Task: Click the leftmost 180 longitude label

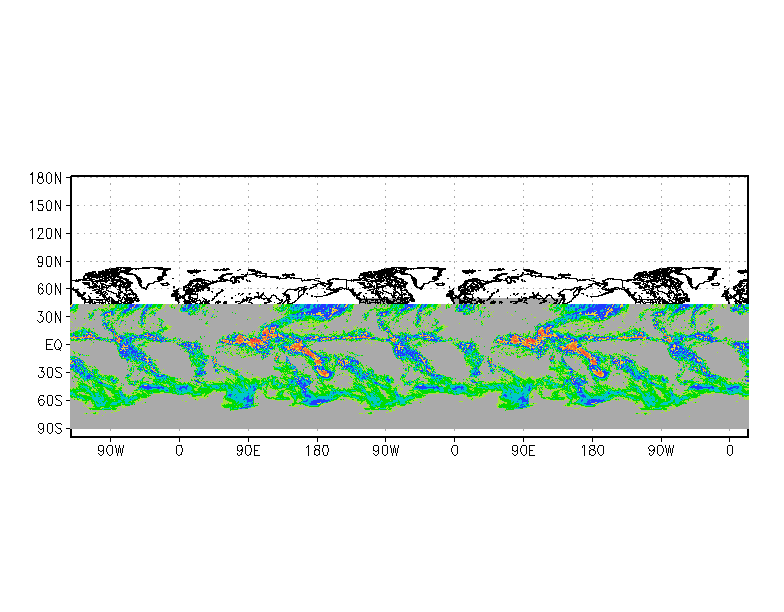Action: 317,451
